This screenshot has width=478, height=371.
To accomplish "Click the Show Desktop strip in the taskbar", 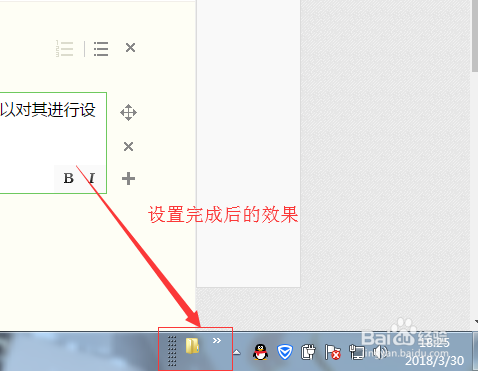I will 475,352.
